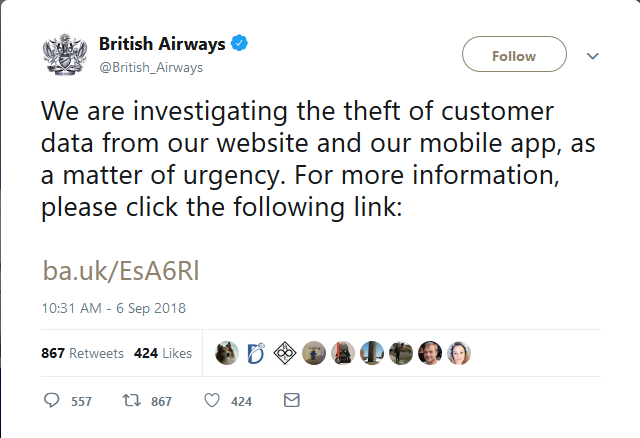Image resolution: width=640 pixels, height=438 pixels.
Task: Send tweet via direct message envelope icon
Action: [292, 400]
